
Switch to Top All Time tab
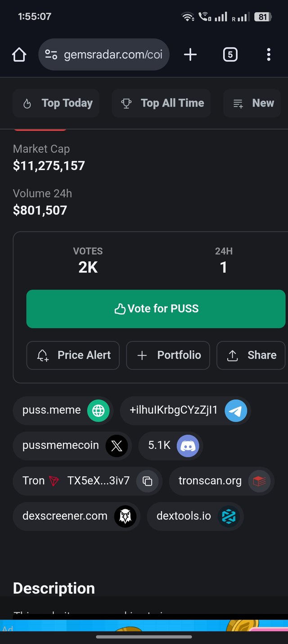161,103
